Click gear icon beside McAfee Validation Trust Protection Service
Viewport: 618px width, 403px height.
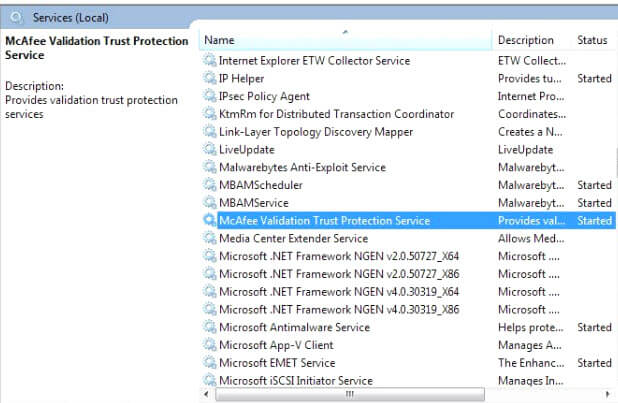point(209,220)
